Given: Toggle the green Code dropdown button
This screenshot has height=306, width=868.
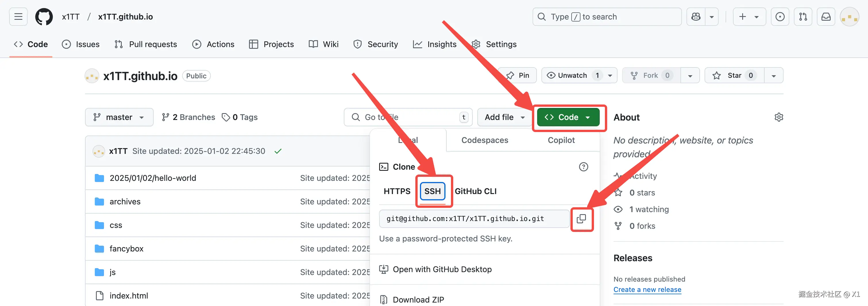Looking at the screenshot, I should point(568,117).
